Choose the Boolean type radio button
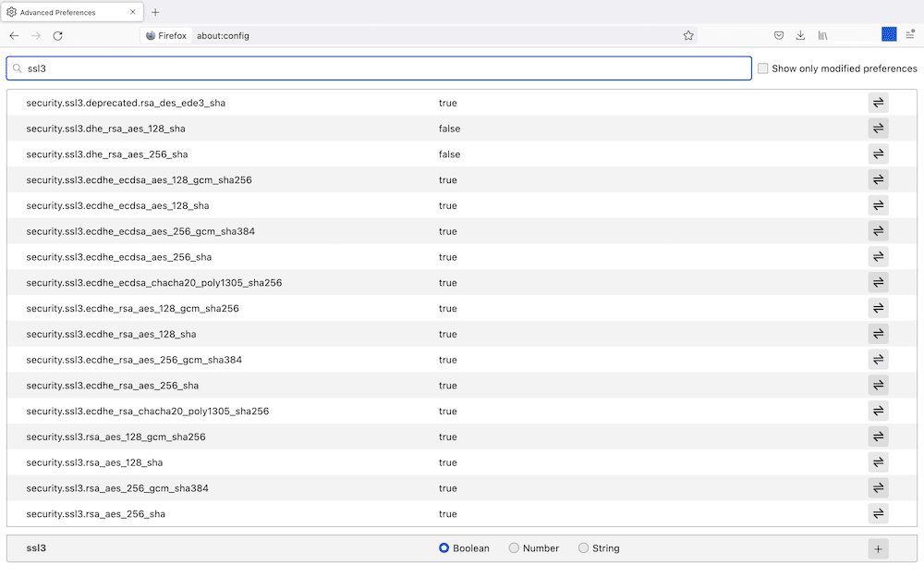 (444, 548)
